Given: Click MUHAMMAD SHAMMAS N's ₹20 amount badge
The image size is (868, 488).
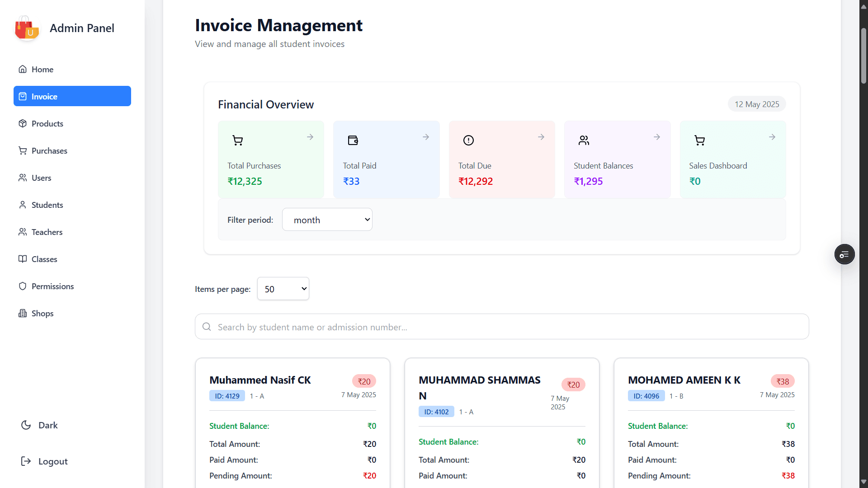Looking at the screenshot, I should [573, 385].
